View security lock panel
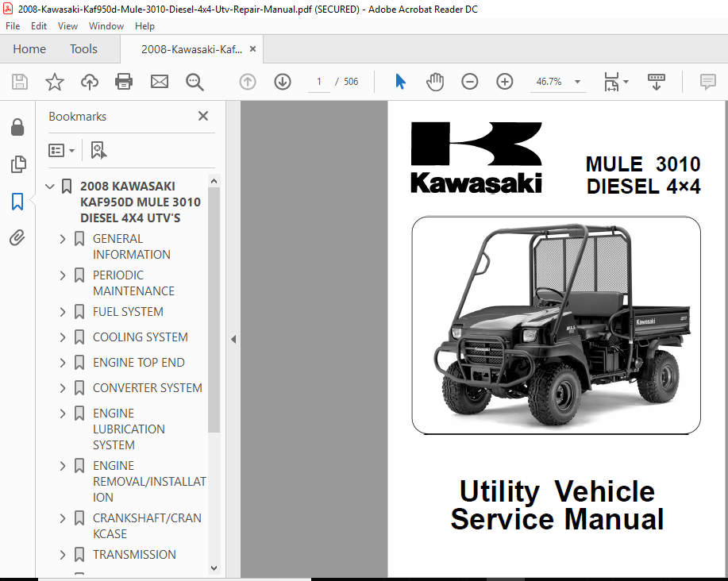 click(x=17, y=127)
